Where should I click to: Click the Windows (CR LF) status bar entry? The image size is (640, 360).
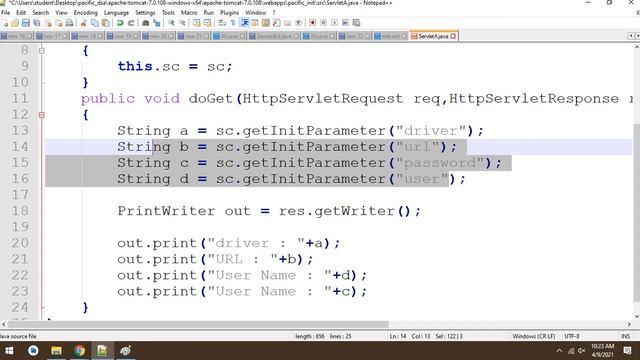(x=533, y=336)
